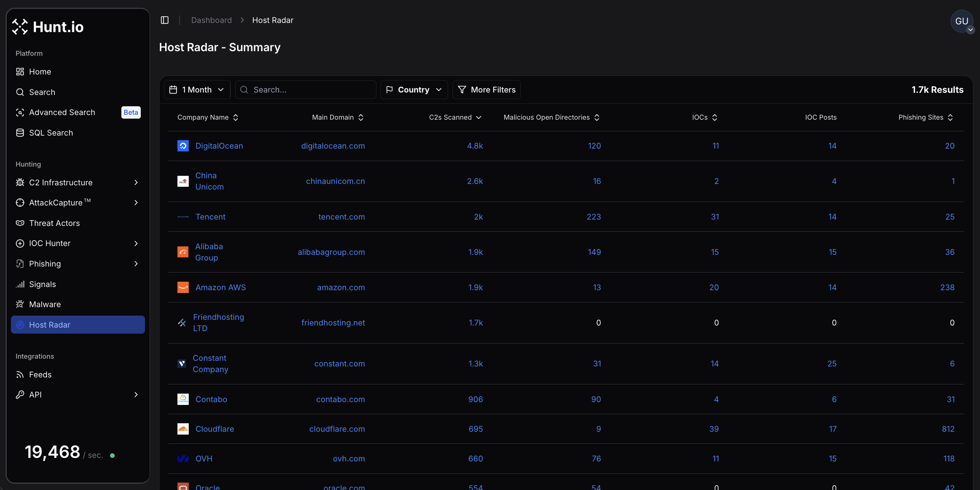Viewport: 980px width, 490px height.
Task: Click the Malware bug icon
Action: point(20,304)
